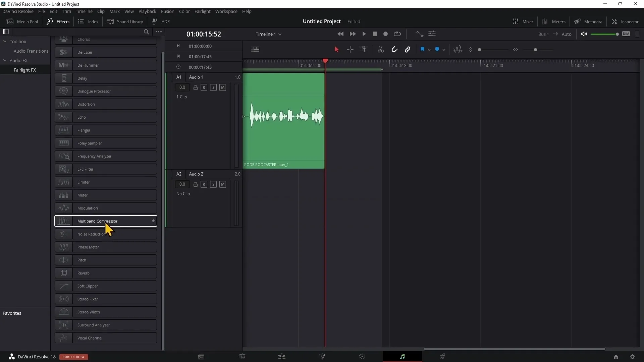Image resolution: width=644 pixels, height=362 pixels.
Task: Solo Audio 2 track
Action: tap(213, 184)
